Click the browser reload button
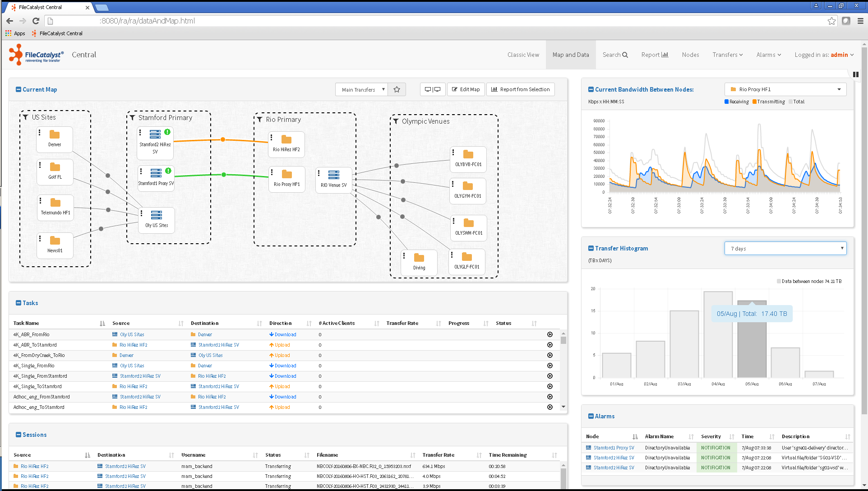Screen dimensions: 868x491 pos(36,21)
